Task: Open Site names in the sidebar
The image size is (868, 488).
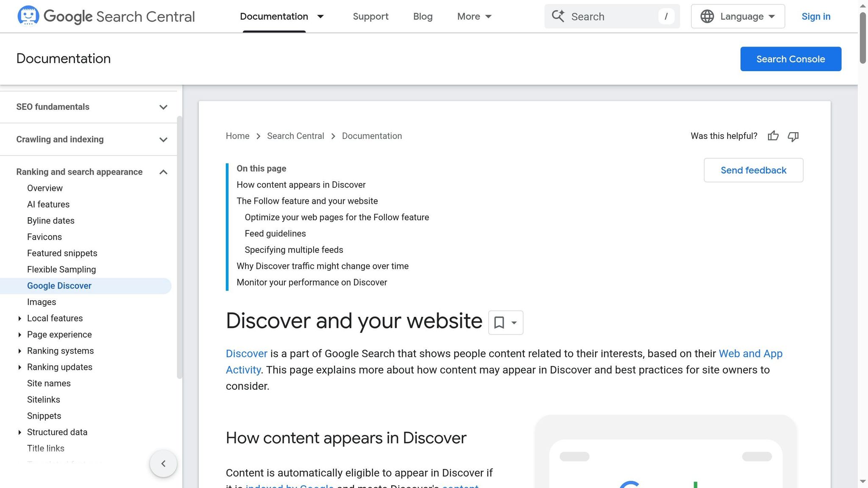Action: 49,383
